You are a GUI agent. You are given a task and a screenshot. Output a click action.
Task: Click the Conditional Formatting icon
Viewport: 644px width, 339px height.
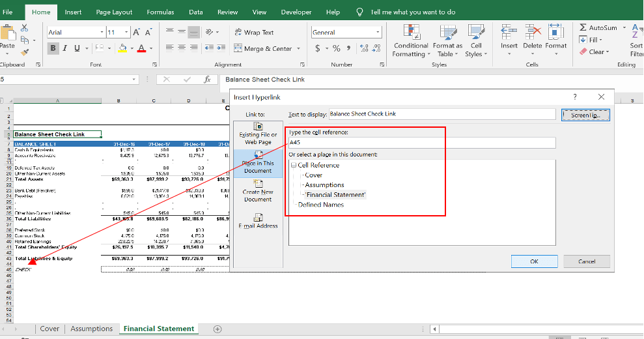tap(411, 33)
